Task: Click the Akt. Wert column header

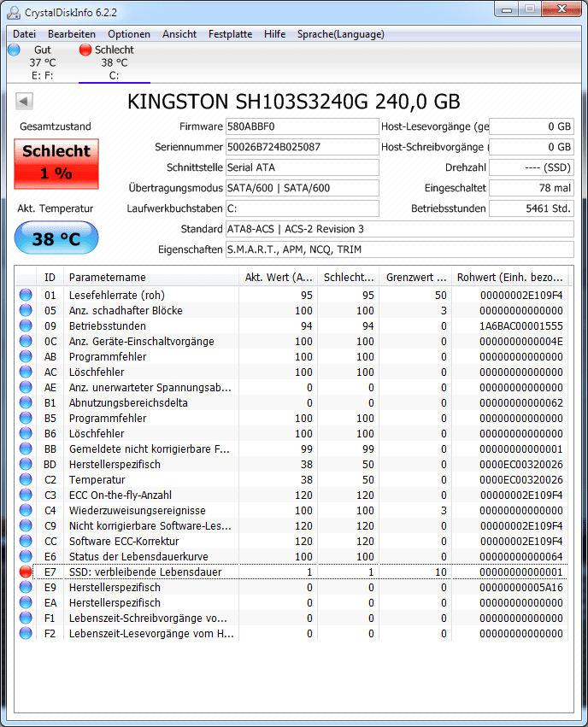Action: click(279, 278)
